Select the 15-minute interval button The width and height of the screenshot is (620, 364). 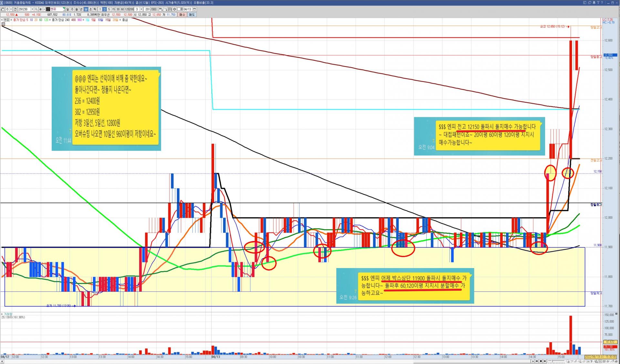(113, 9)
